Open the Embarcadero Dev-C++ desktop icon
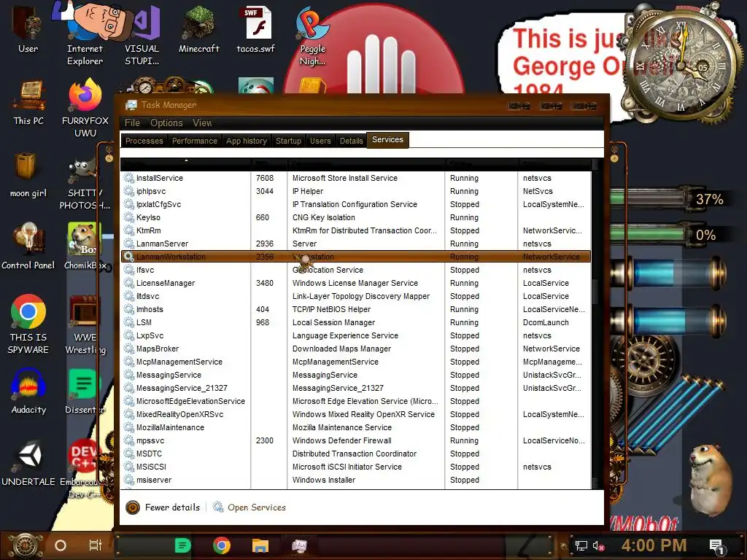Screen dimensions: 747x560 [x=84, y=469]
